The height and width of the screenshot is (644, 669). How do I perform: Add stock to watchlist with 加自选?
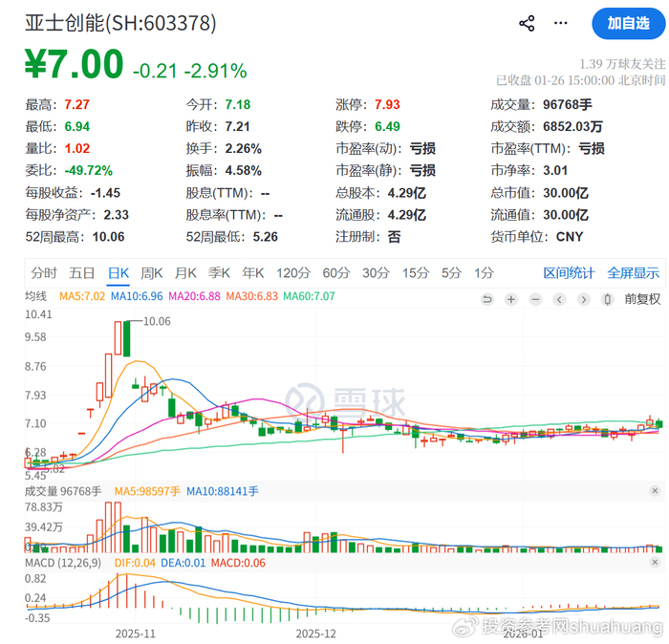[628, 24]
